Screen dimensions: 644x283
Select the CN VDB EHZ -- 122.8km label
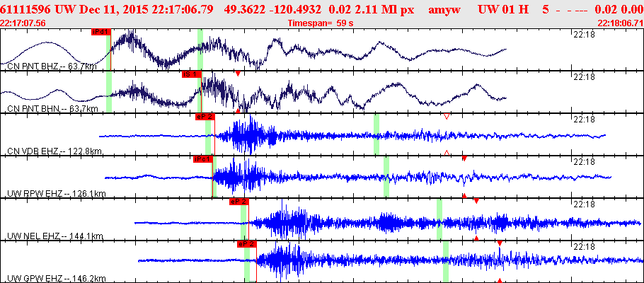tap(55, 151)
